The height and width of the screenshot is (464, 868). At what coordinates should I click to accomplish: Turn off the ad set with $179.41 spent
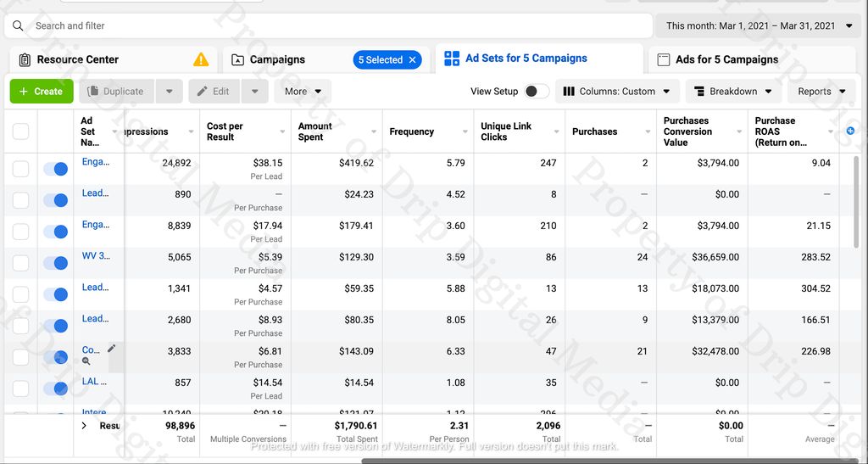55,232
